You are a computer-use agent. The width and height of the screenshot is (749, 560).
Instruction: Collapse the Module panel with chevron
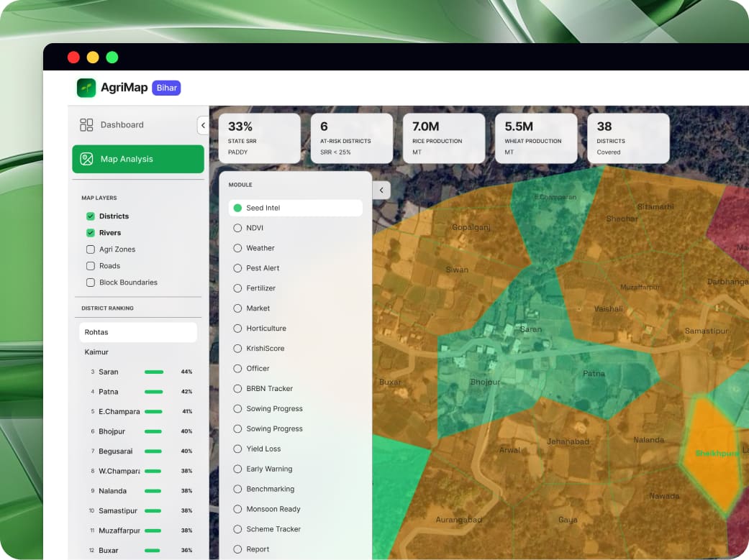point(381,190)
